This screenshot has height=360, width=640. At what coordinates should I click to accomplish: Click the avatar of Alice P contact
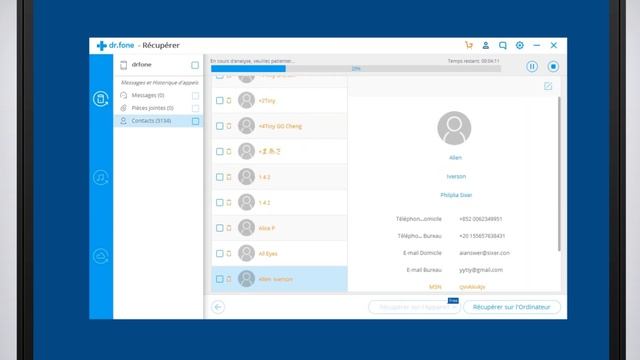coord(247,228)
